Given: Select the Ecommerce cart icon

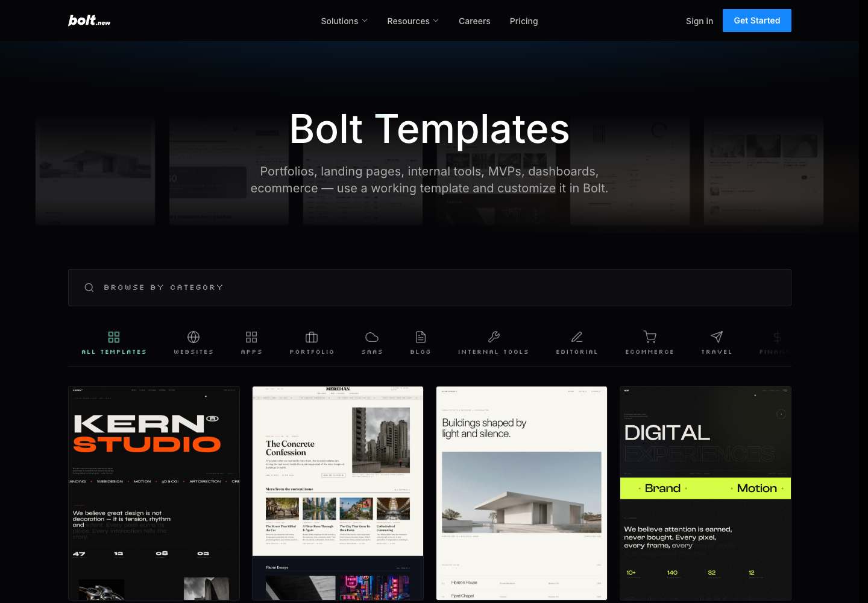Looking at the screenshot, I should (x=650, y=337).
